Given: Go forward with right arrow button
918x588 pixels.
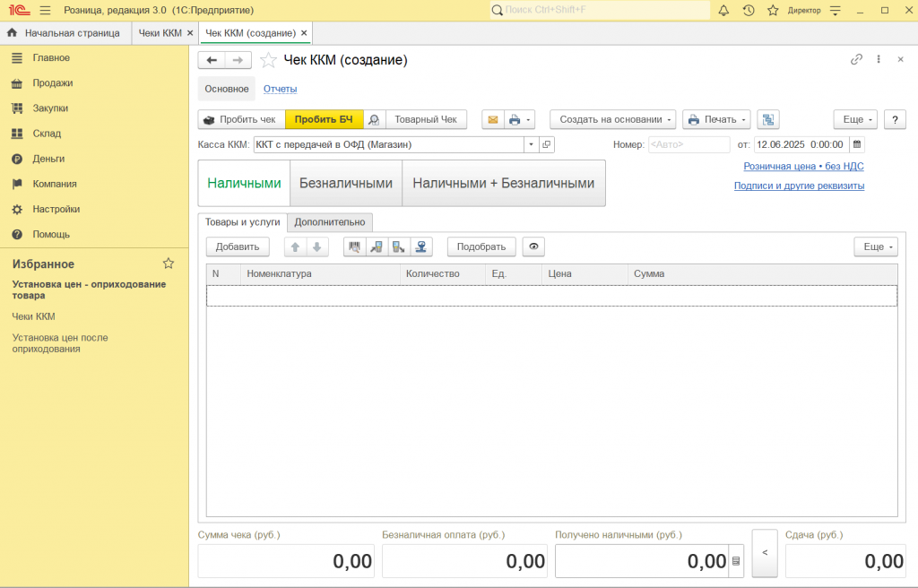Looking at the screenshot, I should pos(238,60).
